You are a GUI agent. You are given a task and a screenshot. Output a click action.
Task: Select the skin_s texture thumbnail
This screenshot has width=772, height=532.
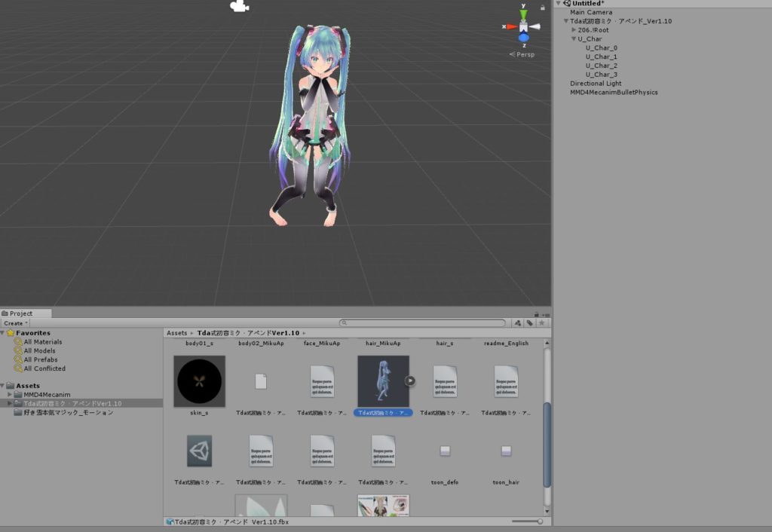point(198,381)
